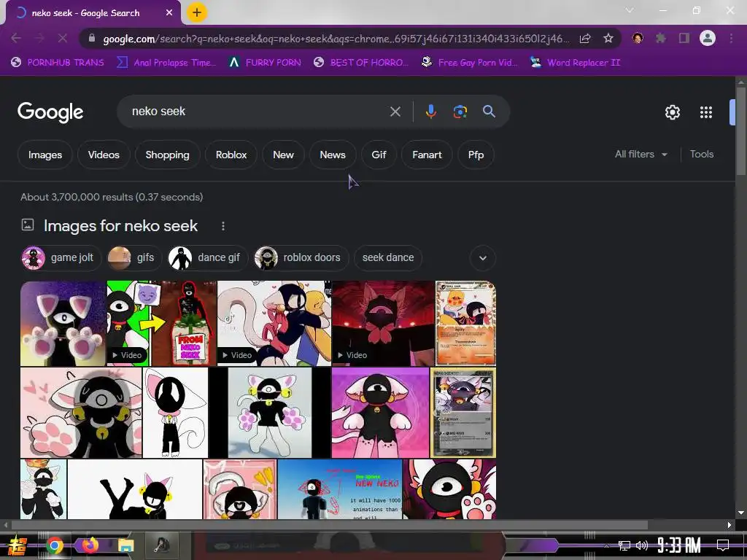Open the notification center icon
747x560 pixels.
click(723, 545)
